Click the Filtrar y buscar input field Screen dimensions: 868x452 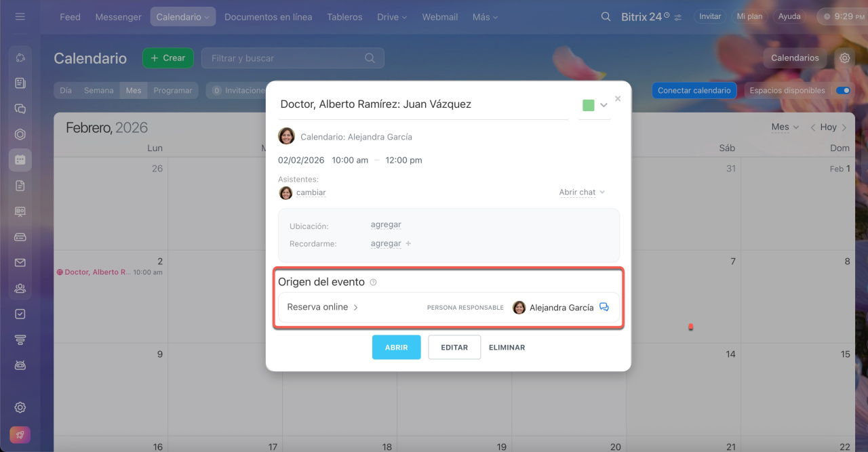coord(285,58)
